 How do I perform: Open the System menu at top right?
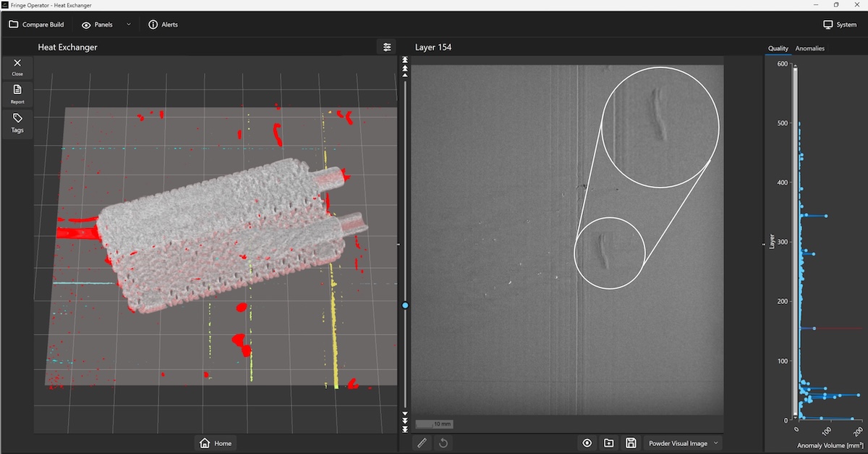[x=840, y=25]
